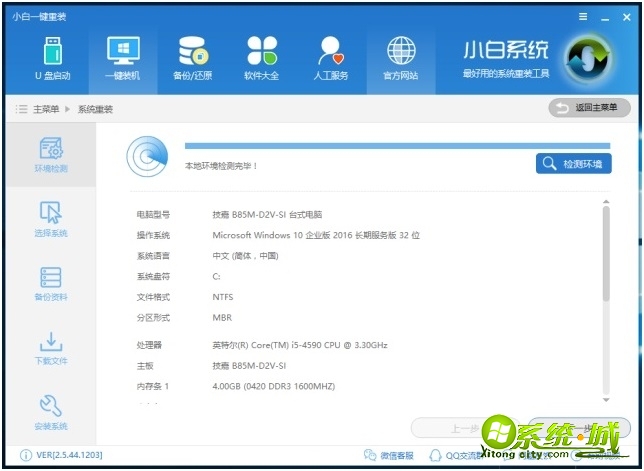Image resolution: width=644 pixels, height=471 pixels.
Task: Click the scrollbar down arrow
Action: click(x=606, y=400)
